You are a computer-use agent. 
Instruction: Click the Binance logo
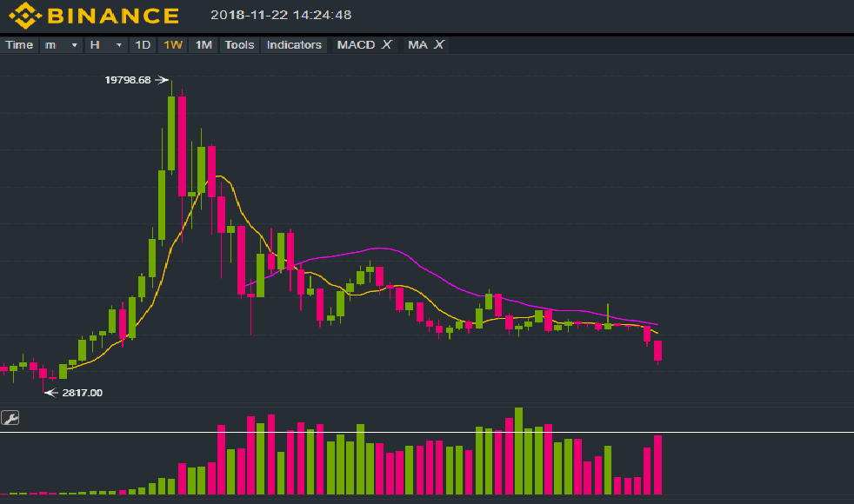94,16
